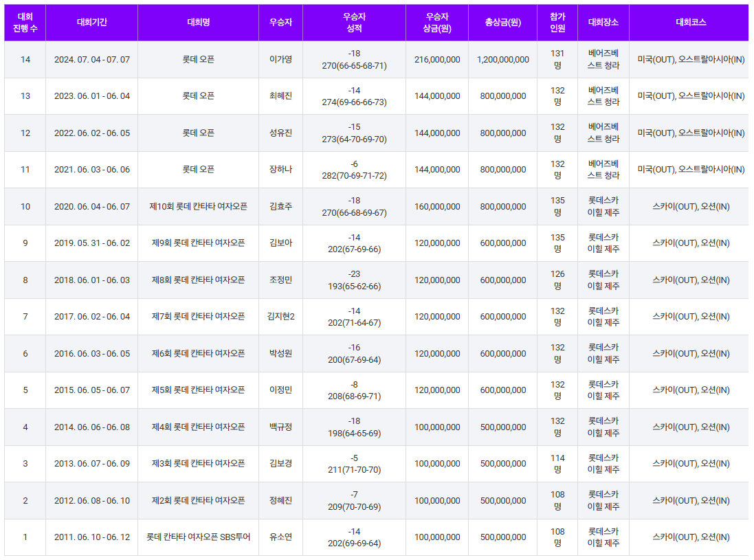Select winner name 김보아

coord(281,243)
